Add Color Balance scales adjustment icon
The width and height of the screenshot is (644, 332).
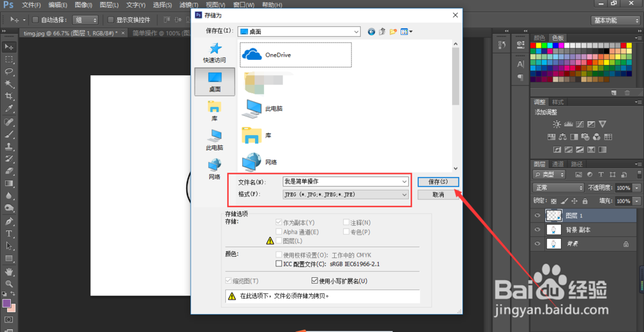point(563,136)
